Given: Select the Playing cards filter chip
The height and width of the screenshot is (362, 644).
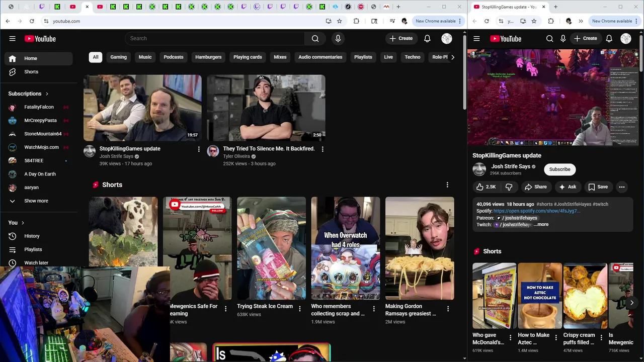Looking at the screenshot, I should (x=248, y=57).
